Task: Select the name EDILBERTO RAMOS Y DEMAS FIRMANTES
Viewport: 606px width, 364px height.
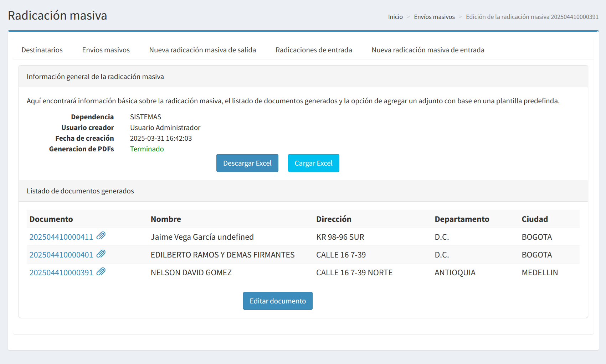Action: pos(222,255)
